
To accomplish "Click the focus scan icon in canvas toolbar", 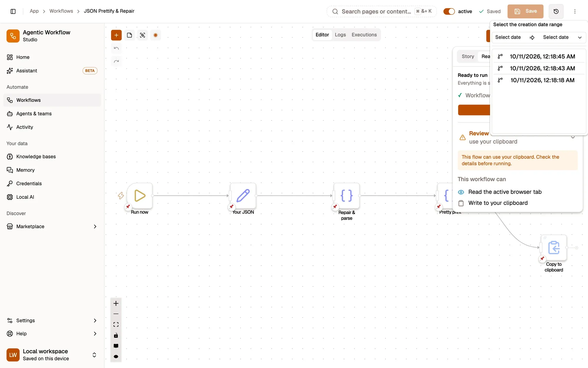I will pyautogui.click(x=143, y=35).
